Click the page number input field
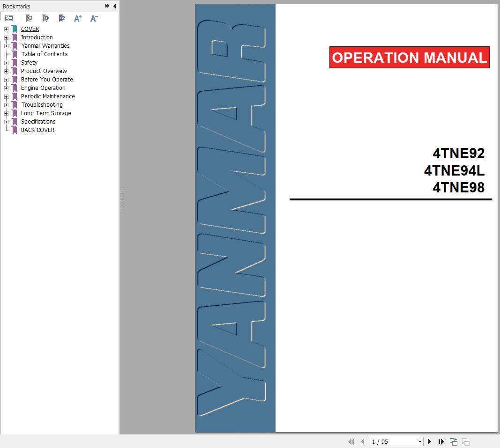The image size is (500, 448). (394, 441)
